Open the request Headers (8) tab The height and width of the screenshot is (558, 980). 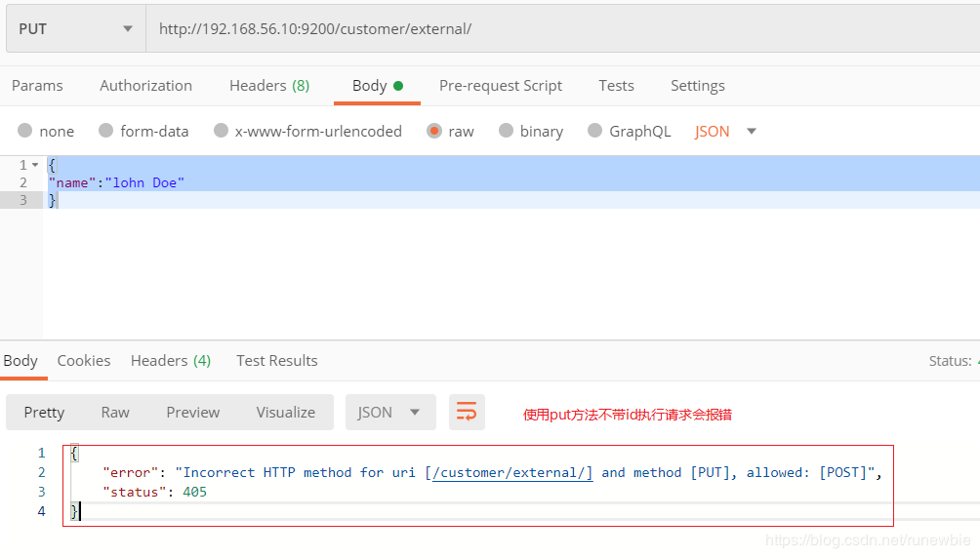coord(269,86)
